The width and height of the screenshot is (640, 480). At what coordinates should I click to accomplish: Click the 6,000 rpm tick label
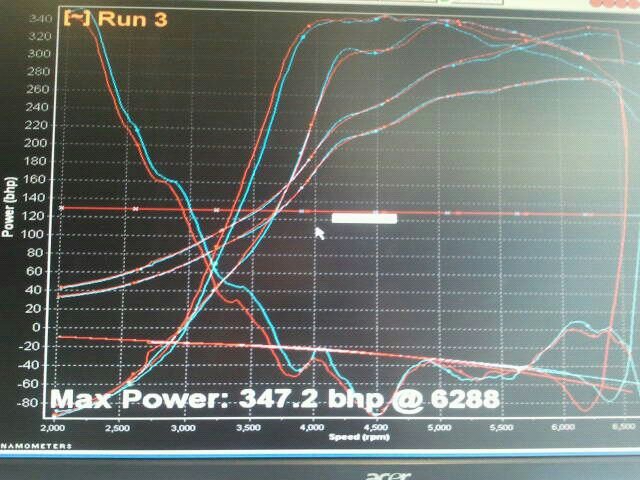pos(565,427)
